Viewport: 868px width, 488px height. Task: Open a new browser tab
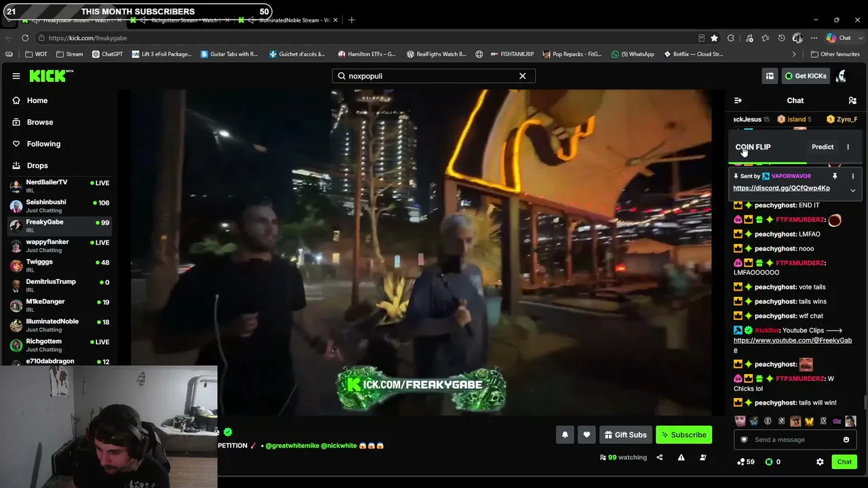pos(351,20)
